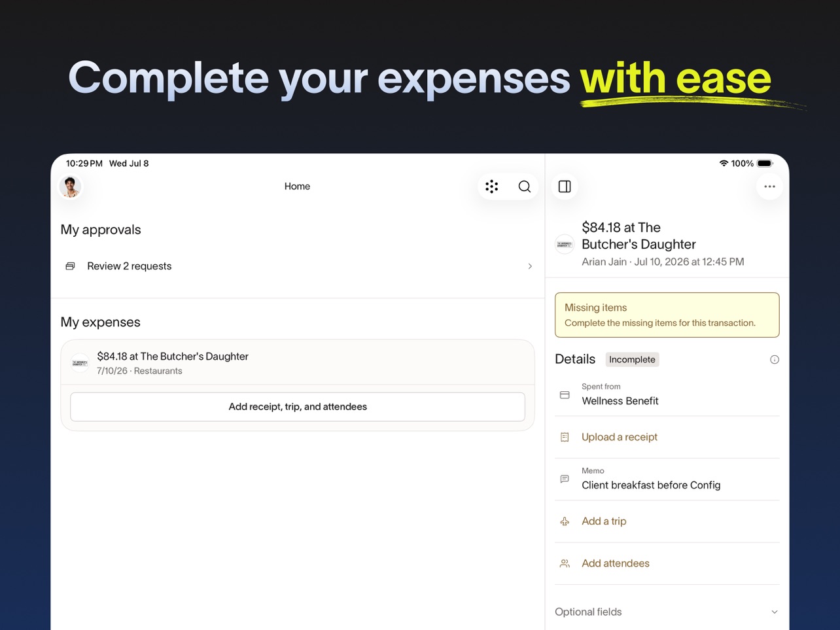The height and width of the screenshot is (630, 840).
Task: Click the Wi-Fi indicator in the status bar
Action: pyautogui.click(x=724, y=164)
